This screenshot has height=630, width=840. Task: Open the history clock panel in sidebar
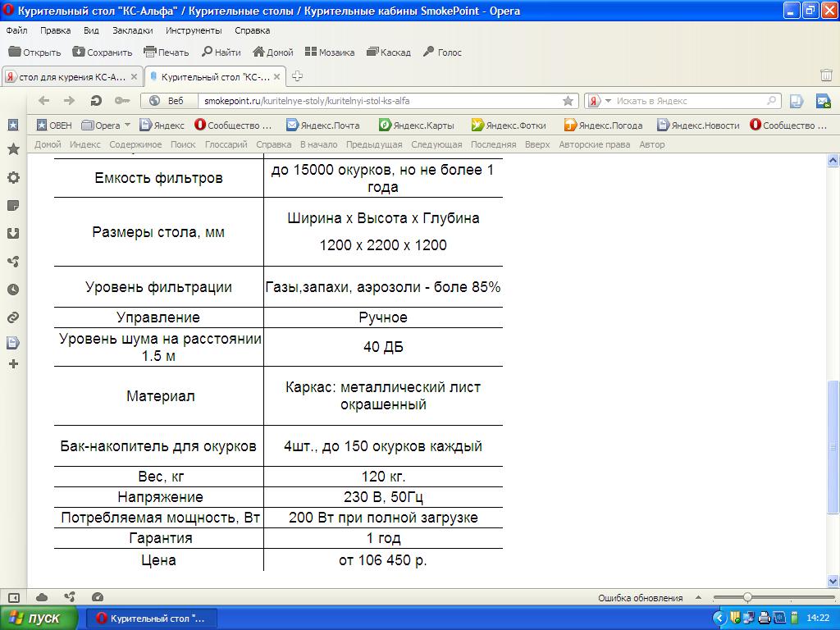tap(13, 290)
